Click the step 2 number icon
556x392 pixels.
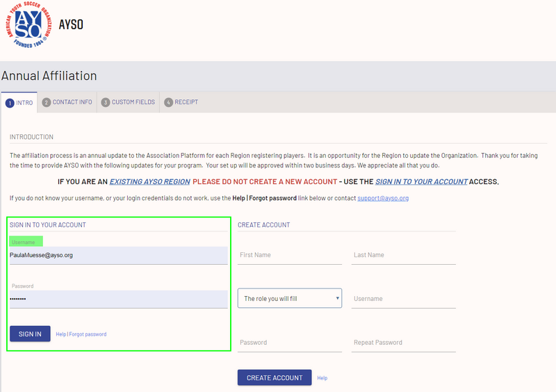47,103
